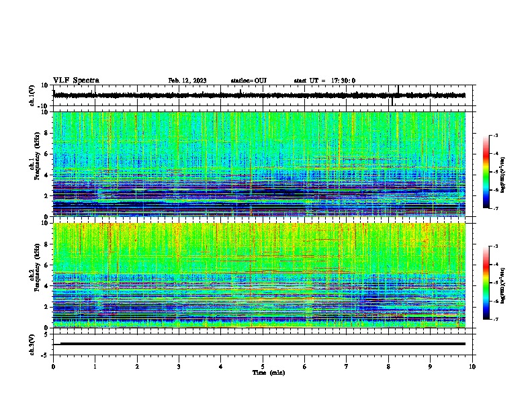Click the ch.1 voltage waveform trace
This screenshot has width=532, height=411.
point(259,95)
